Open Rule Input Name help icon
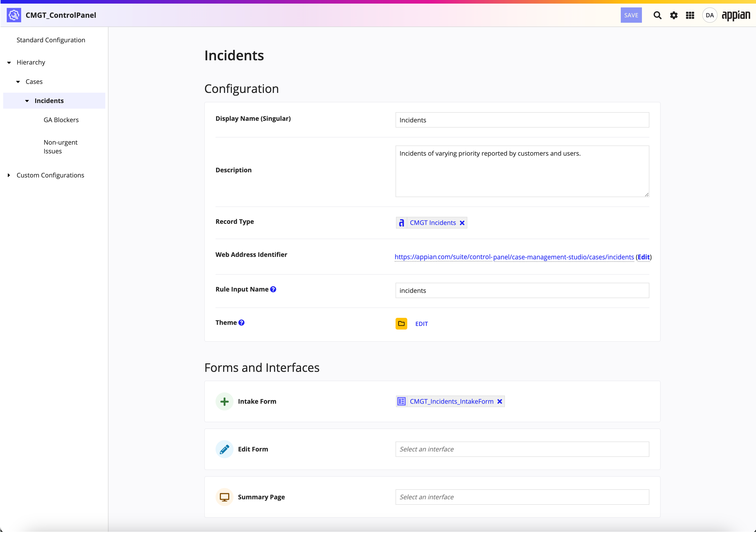Viewport: 756px width, 534px height. (x=273, y=289)
